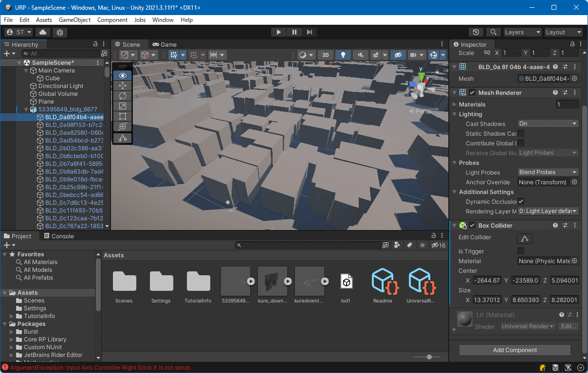Click the bug debug icon in status bar
Screen dimensions: 588x373
[542, 367]
